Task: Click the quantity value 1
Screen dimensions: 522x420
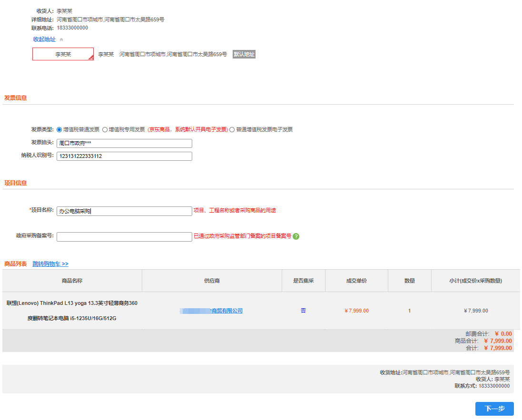Action: (x=410, y=311)
